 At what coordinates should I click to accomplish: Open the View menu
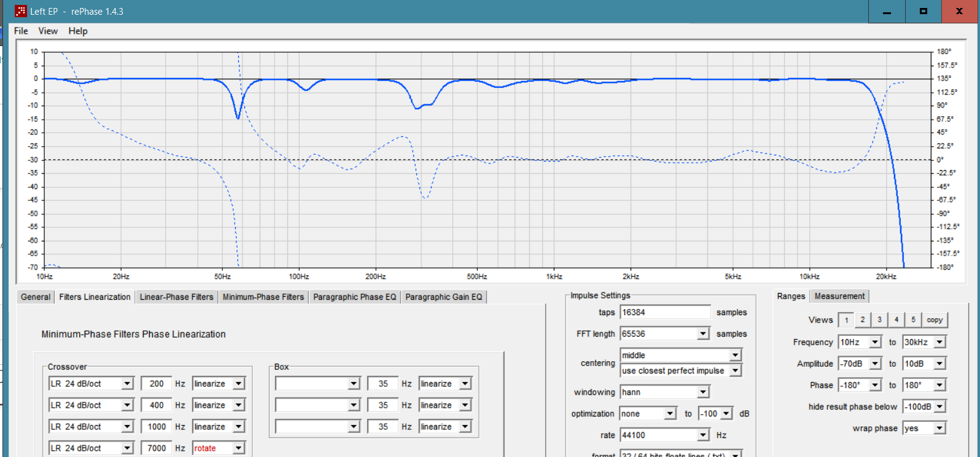(48, 31)
